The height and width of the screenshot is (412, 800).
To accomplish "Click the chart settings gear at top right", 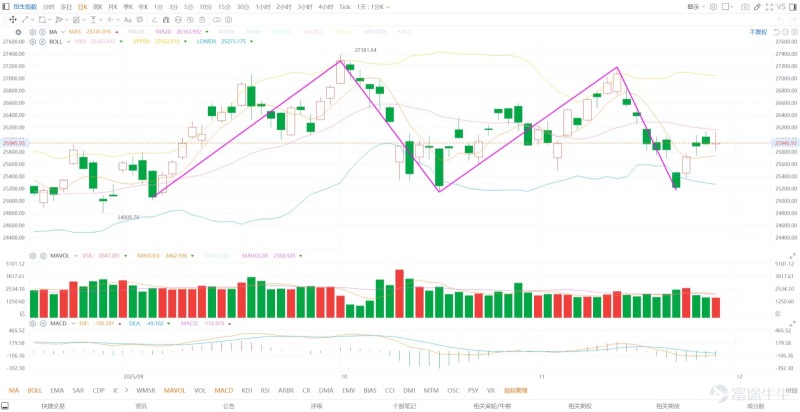I will [713, 7].
